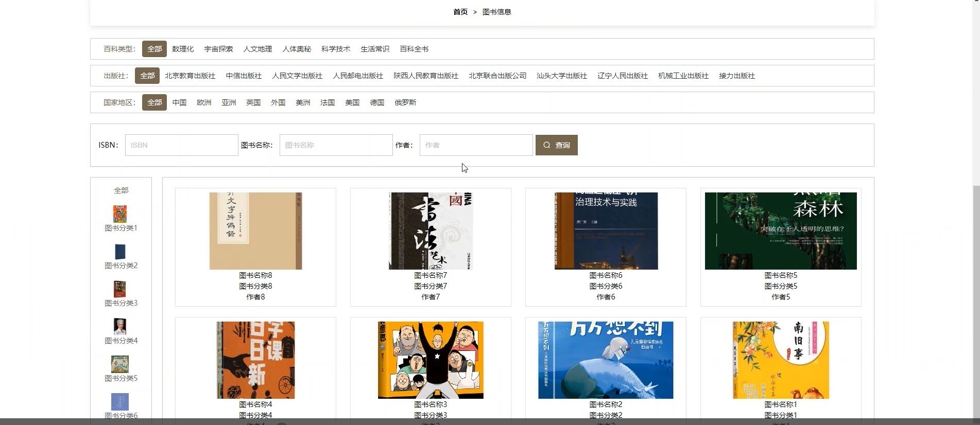Click the 图书分类7 text under book 7
The image size is (980, 425).
[x=431, y=286]
